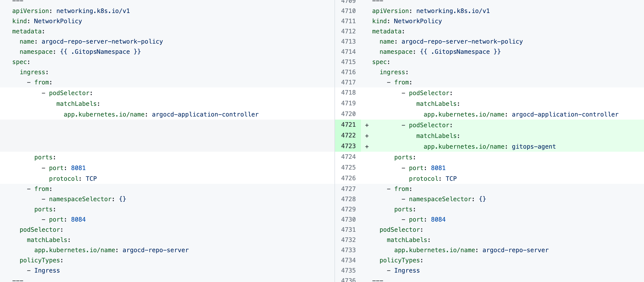This screenshot has height=282, width=644.
Task: Click line number 4721 in the gutter
Action: coord(348,125)
